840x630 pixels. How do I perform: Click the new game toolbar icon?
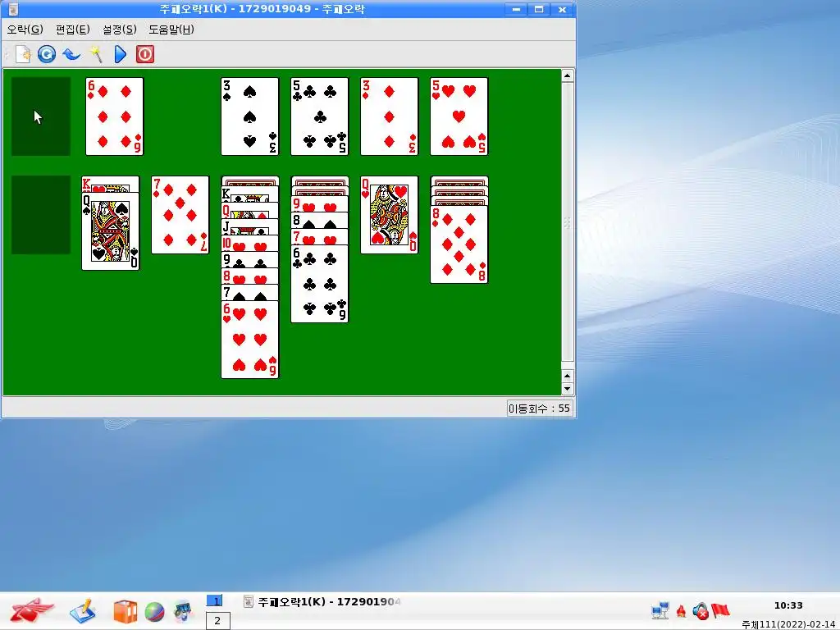(23, 54)
